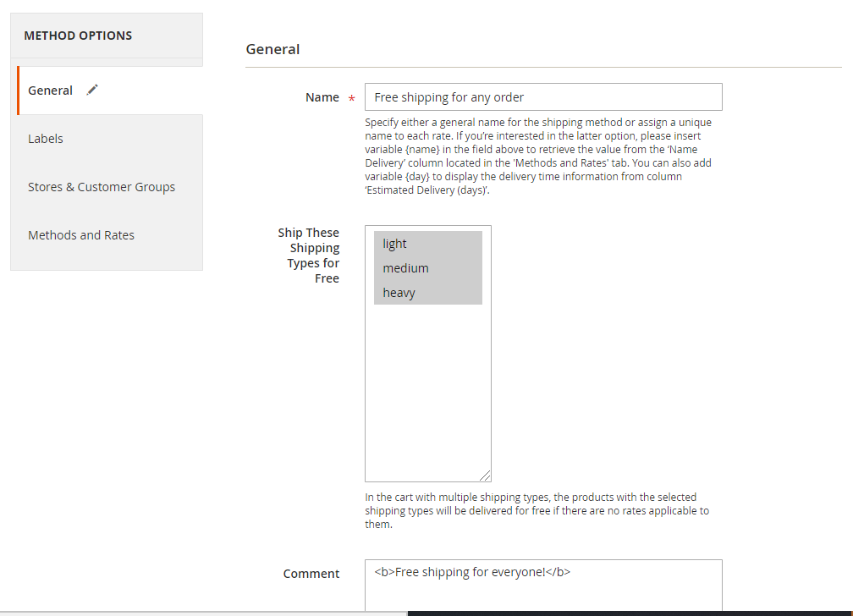Viewport: 853px width, 616px height.
Task: Select the light shipping type option
Action: pos(428,243)
